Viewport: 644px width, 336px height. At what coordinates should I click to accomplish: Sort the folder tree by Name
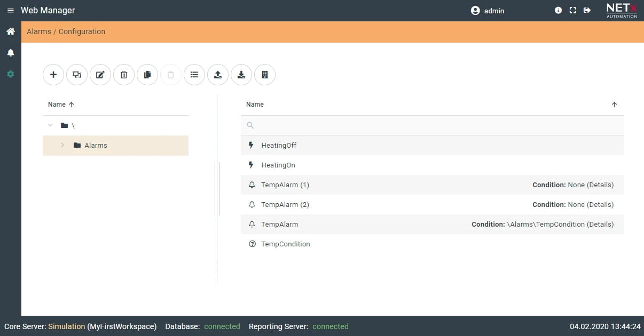[x=61, y=105]
